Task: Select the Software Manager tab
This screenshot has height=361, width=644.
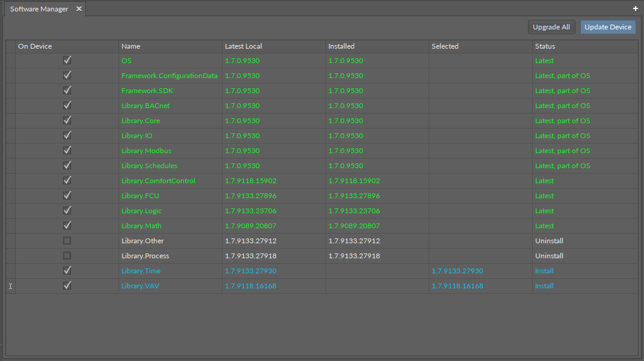Action: [39, 9]
